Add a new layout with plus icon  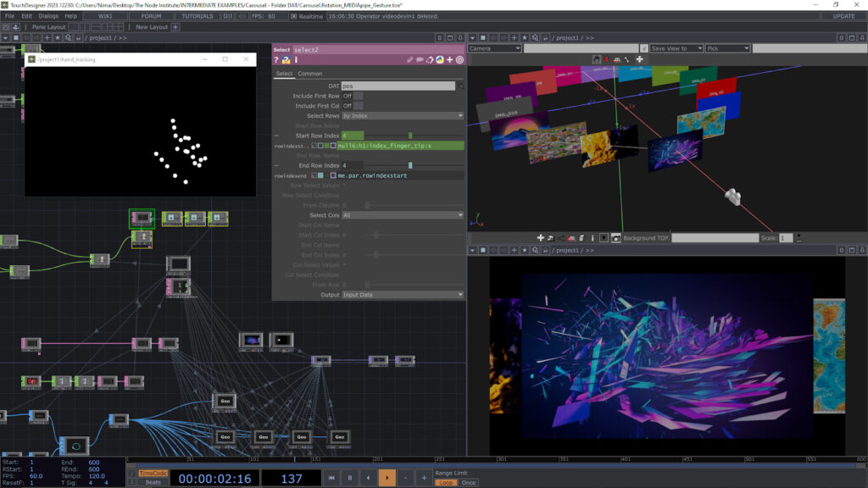[175, 27]
